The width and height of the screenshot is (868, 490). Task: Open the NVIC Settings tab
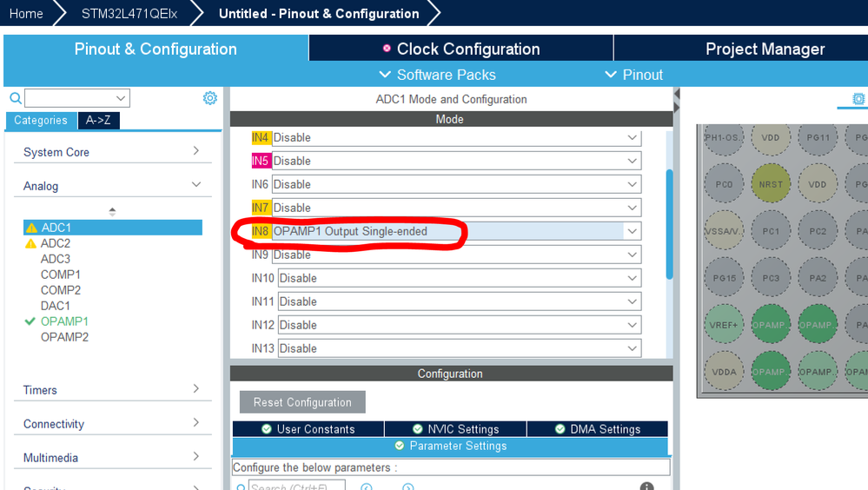[x=455, y=429]
